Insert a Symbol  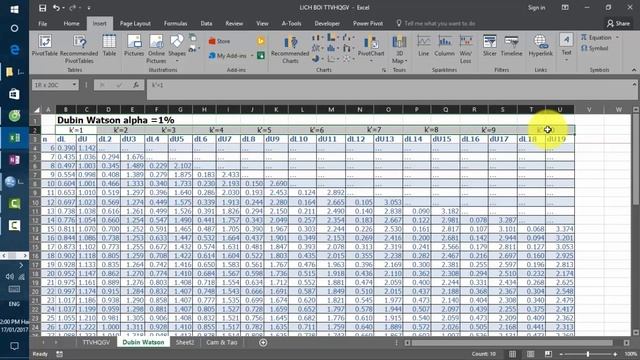click(595, 49)
